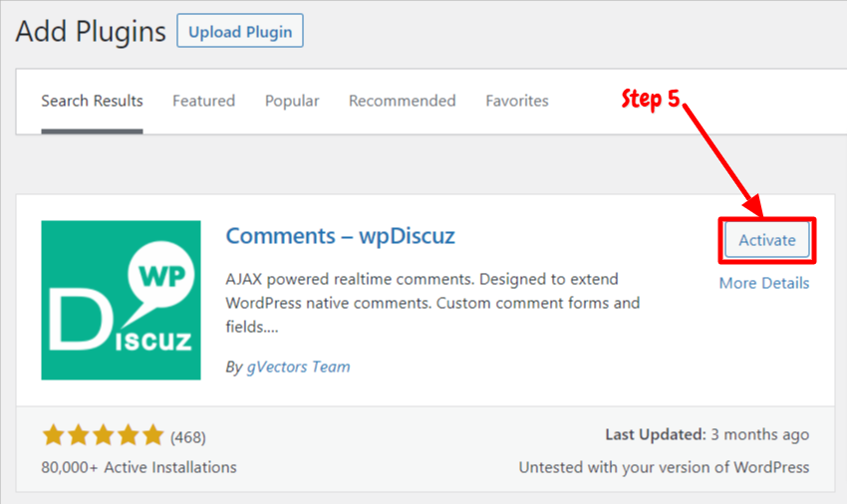Open More Details for wpDiscuz
Screen dimensions: 847x504
[764, 283]
